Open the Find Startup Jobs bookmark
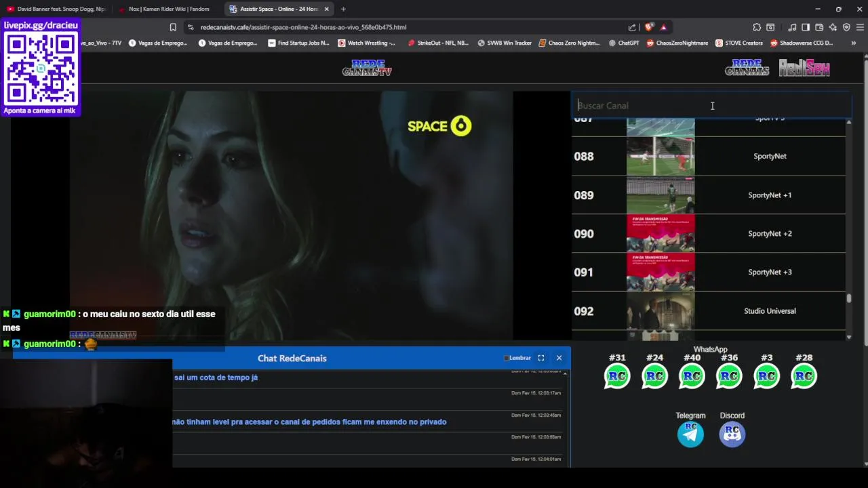The height and width of the screenshot is (488, 868). (298, 43)
